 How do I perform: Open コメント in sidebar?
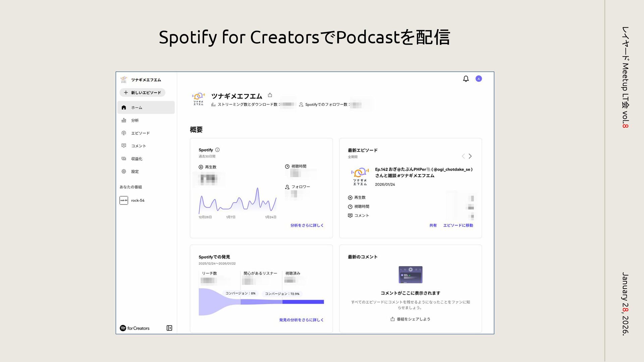tap(138, 146)
